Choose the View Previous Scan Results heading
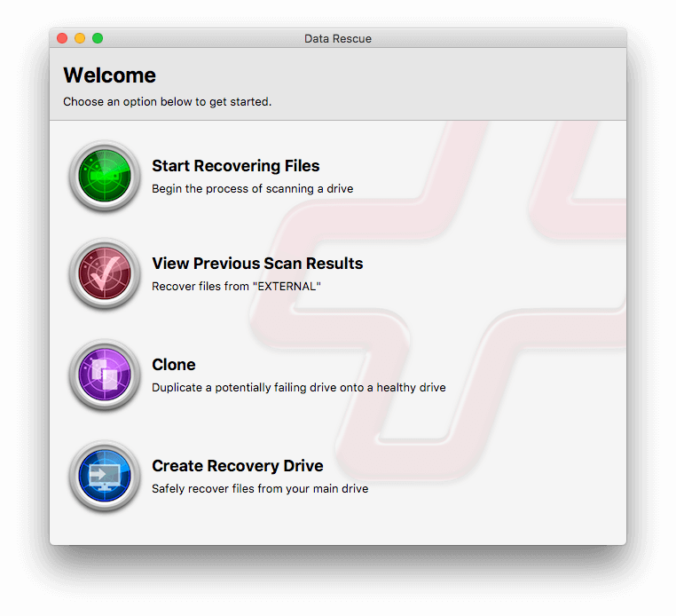Image resolution: width=676 pixels, height=616 pixels. (257, 264)
